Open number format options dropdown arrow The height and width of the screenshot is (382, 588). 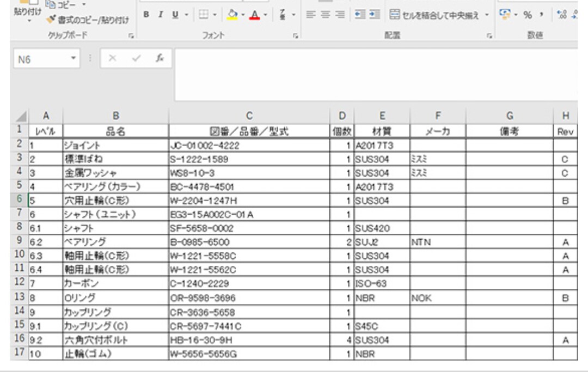click(516, 15)
